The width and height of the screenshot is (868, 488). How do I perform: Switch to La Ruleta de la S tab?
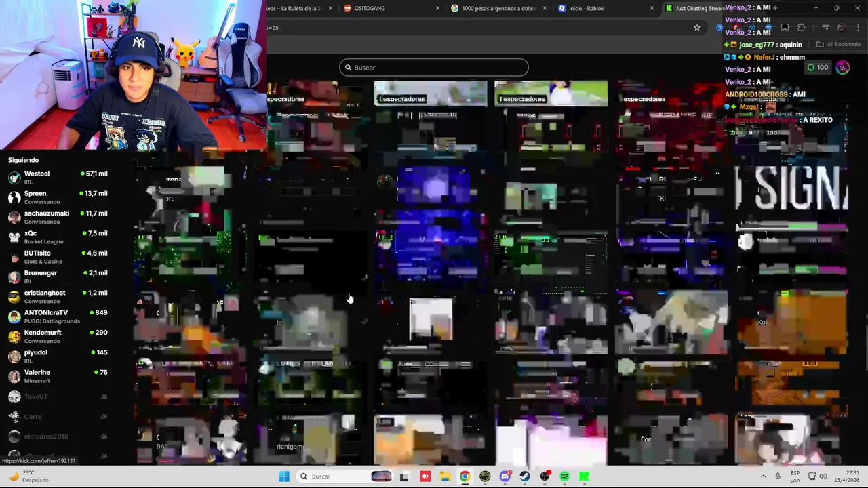(298, 8)
